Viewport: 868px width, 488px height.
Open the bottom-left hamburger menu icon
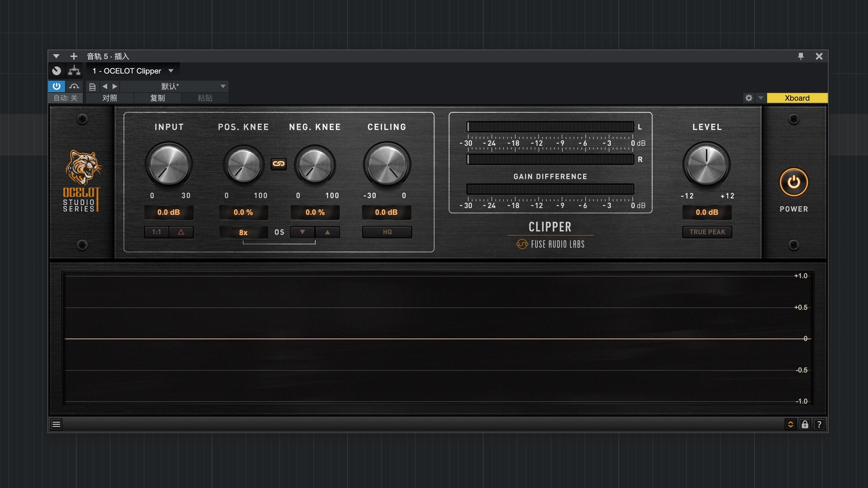click(x=56, y=424)
